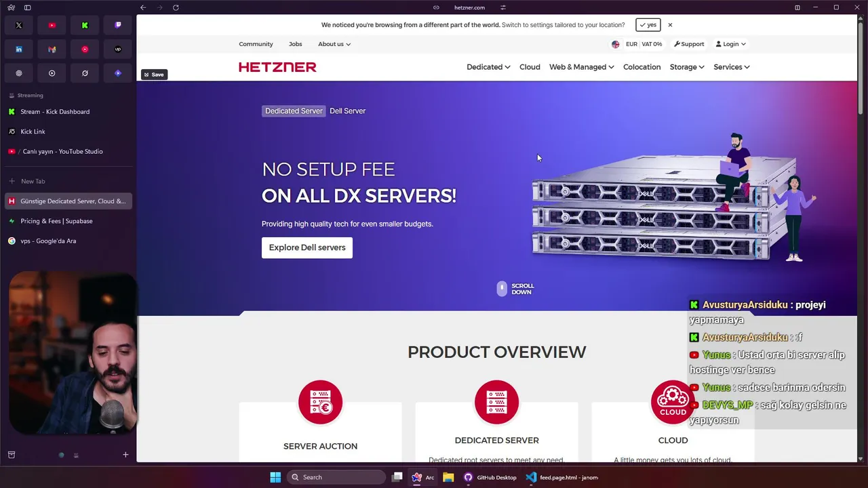
Task: Select the Günstige Dedicated Server tab
Action: 68,201
